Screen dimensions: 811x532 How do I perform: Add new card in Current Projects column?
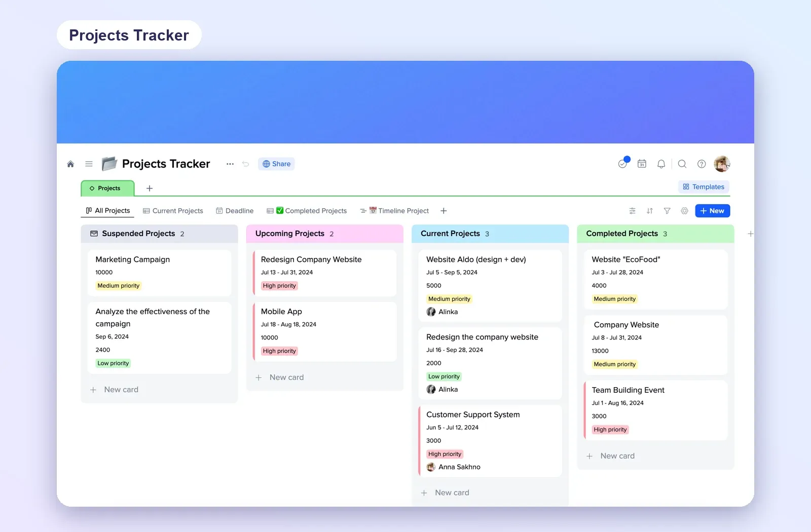(x=446, y=492)
